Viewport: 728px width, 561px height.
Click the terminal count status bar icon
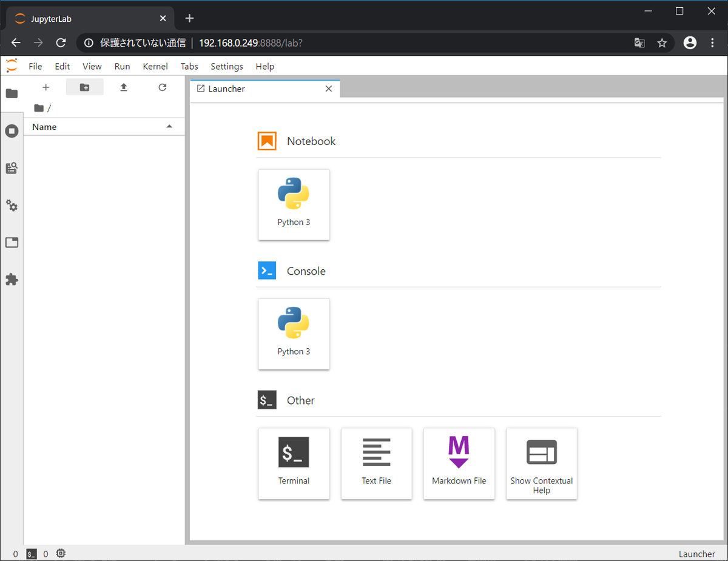pos(32,554)
